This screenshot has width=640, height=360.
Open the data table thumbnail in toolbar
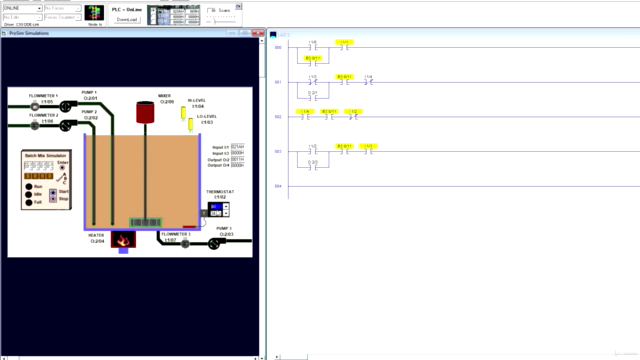(173, 15)
